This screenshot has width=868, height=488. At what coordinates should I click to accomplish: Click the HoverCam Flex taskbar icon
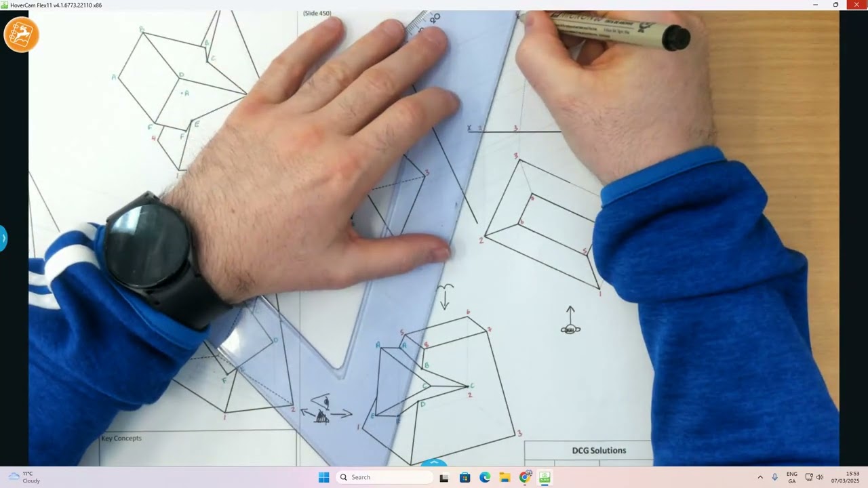coord(545,477)
